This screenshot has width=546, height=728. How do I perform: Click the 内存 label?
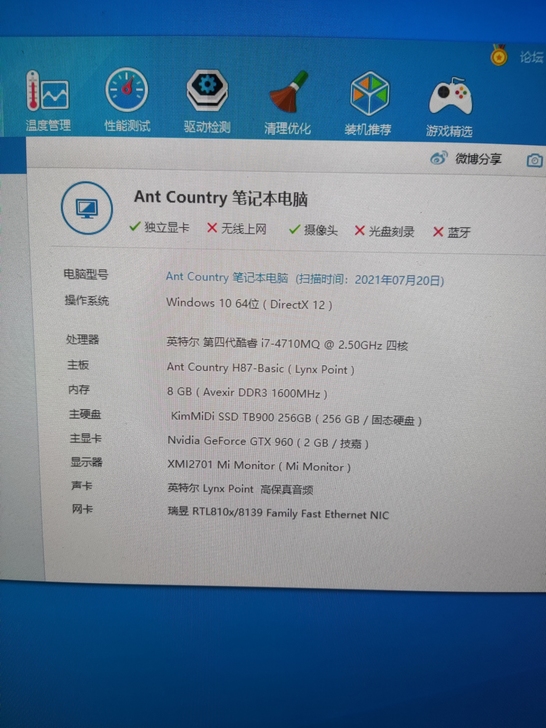click(x=79, y=390)
